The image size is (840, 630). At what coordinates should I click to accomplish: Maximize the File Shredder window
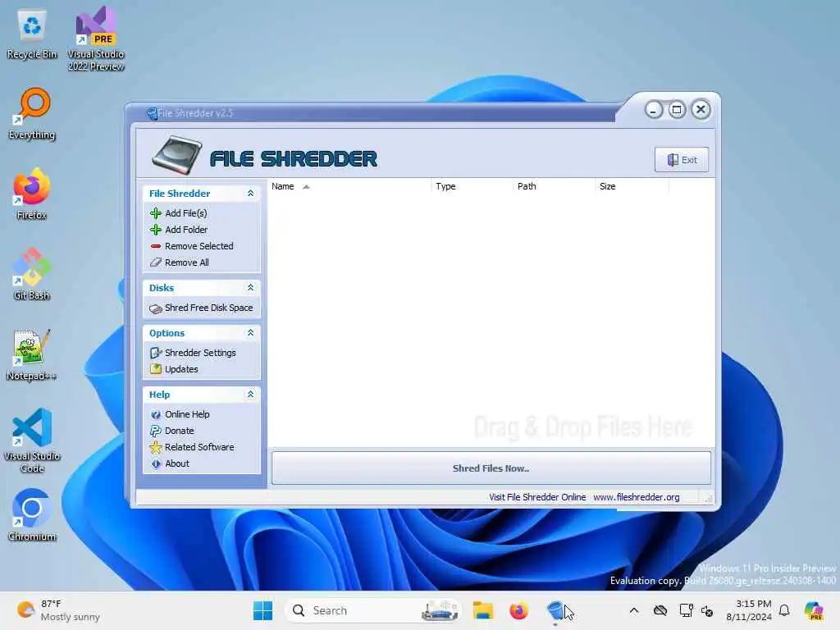point(677,110)
